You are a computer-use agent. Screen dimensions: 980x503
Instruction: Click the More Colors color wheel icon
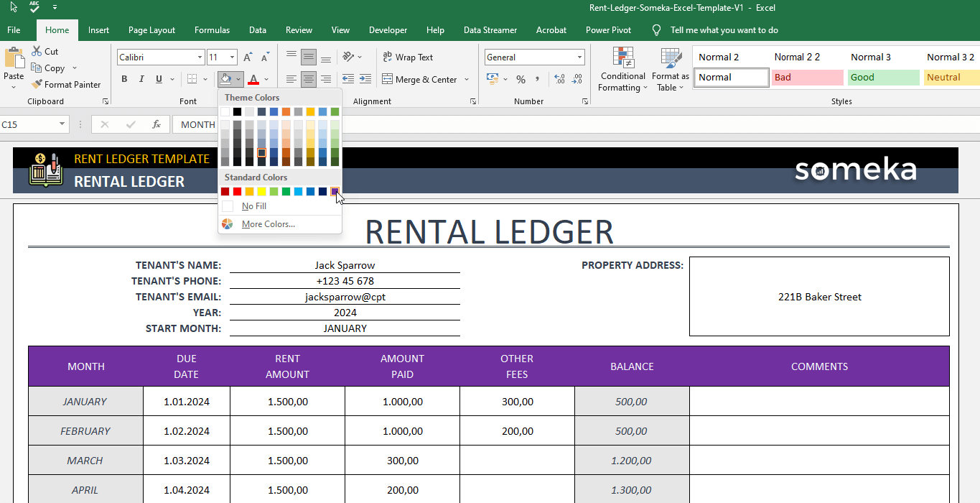point(228,224)
